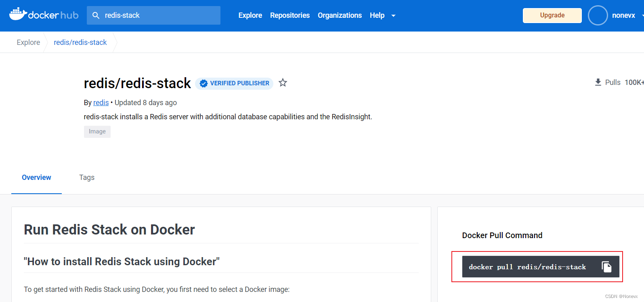This screenshot has height=302, width=644.
Task: Click the search magnifier icon
Action: [x=96, y=15]
